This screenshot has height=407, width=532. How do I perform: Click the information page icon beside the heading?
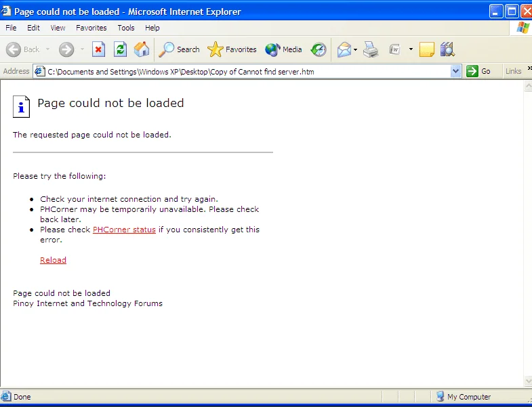(22, 106)
